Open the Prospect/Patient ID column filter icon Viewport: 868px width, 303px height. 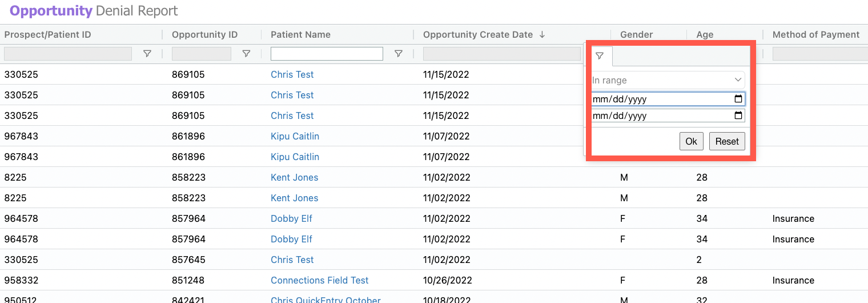[x=147, y=54]
